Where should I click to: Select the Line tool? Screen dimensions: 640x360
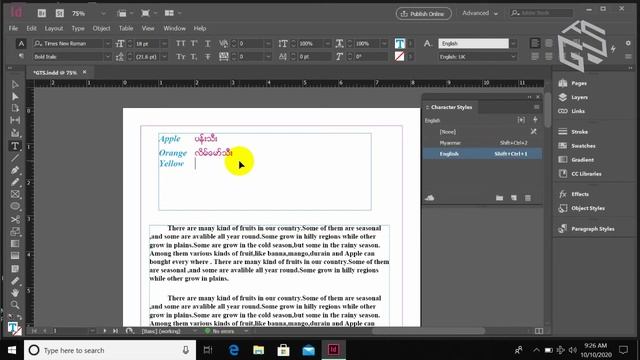(x=15, y=158)
